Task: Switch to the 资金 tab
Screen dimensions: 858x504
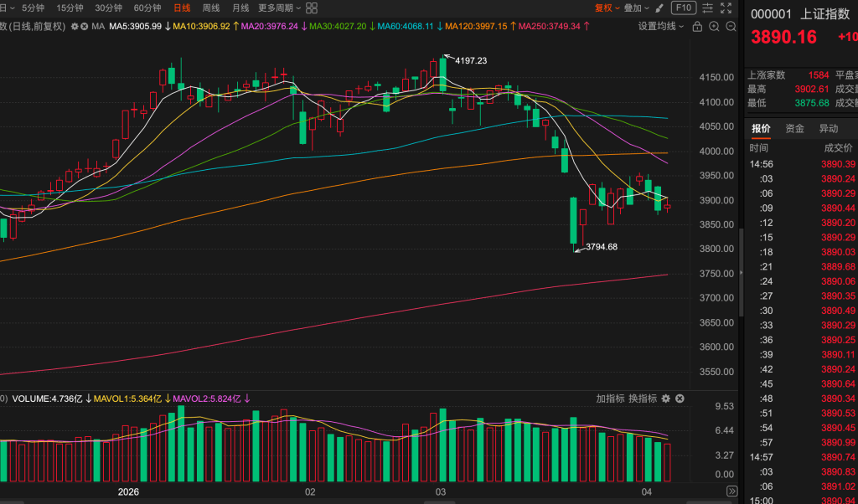Action: (x=794, y=128)
